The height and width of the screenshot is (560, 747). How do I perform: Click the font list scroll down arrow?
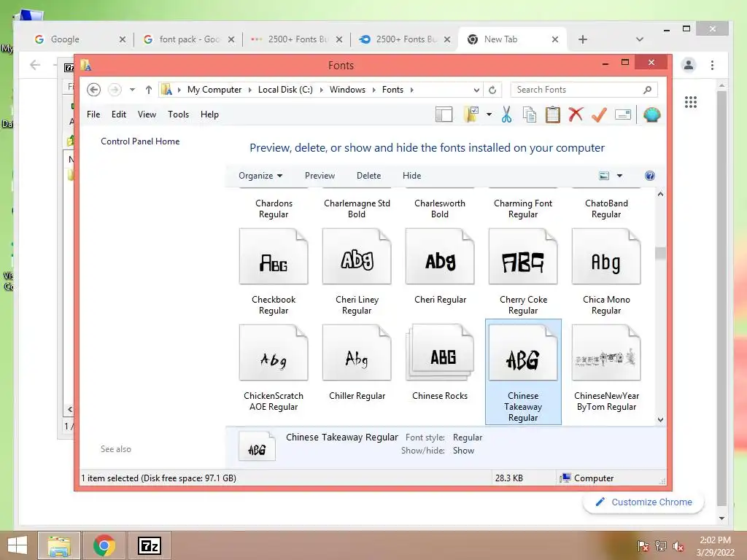click(x=660, y=419)
